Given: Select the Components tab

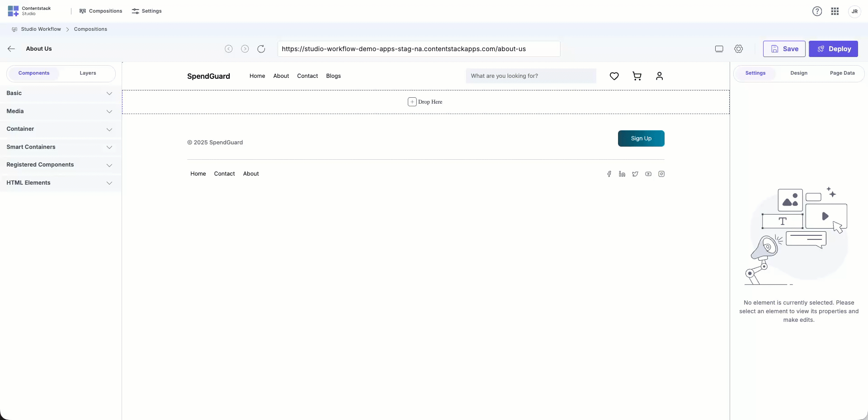Looking at the screenshot, I should [34, 73].
